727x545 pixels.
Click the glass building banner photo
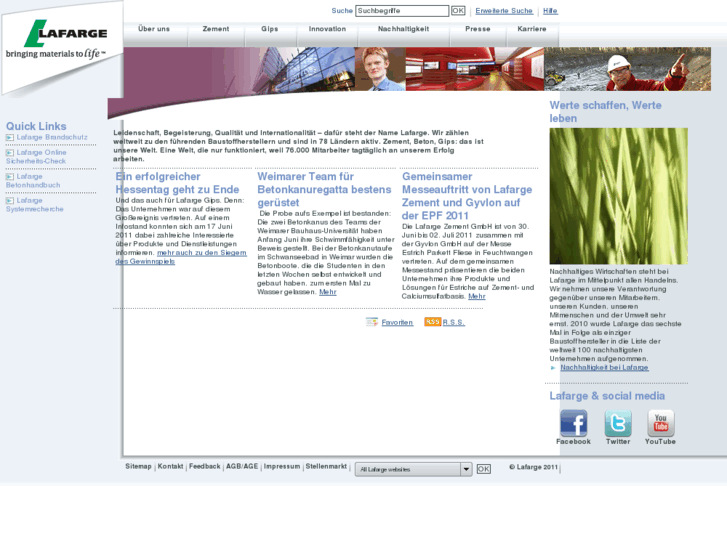[x=304, y=69]
